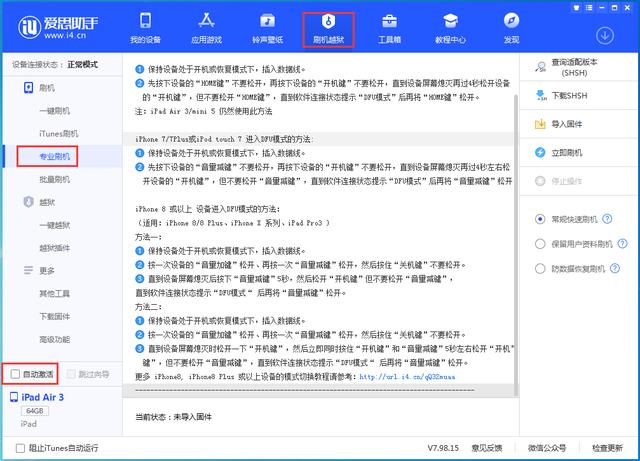Click the title bar list menu icon

(x=589, y=8)
